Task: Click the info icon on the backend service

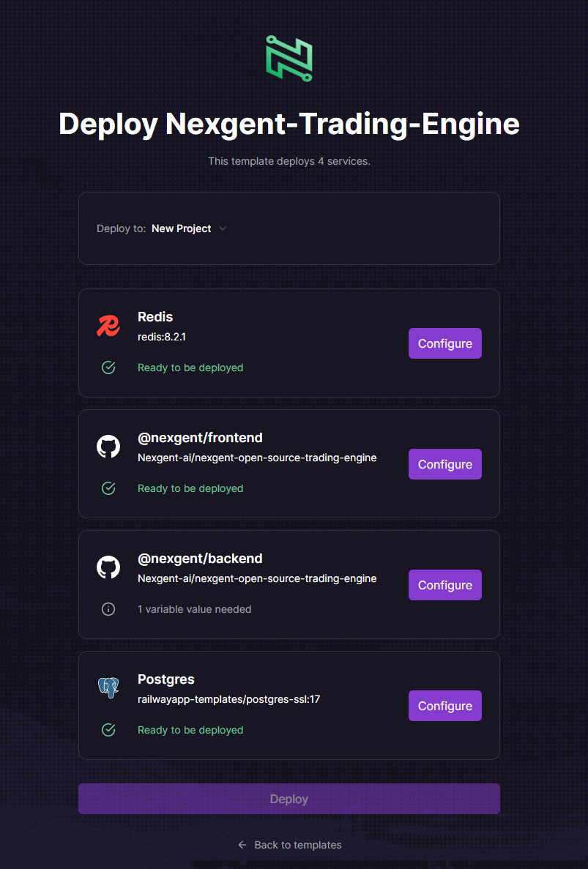Action: 108,608
